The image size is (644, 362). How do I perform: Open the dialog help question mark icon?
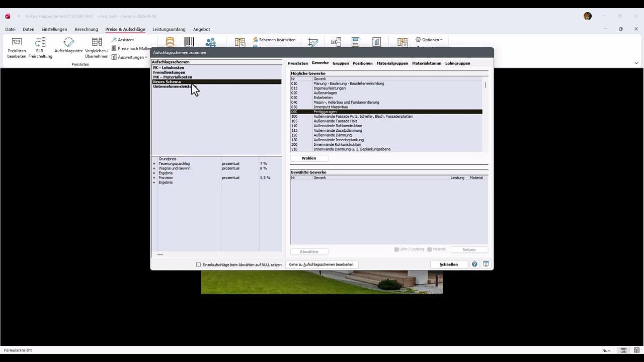tap(474, 264)
